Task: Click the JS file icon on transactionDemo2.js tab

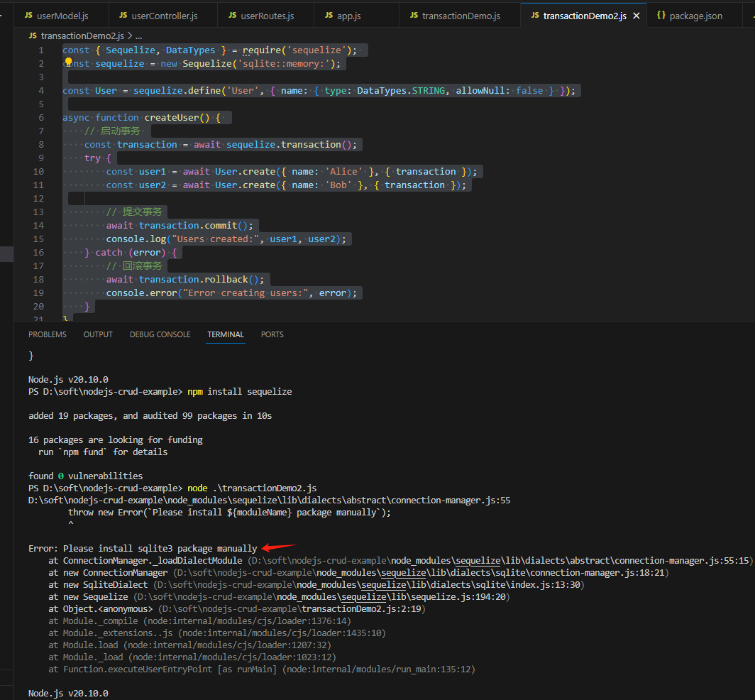Action: 535,16
